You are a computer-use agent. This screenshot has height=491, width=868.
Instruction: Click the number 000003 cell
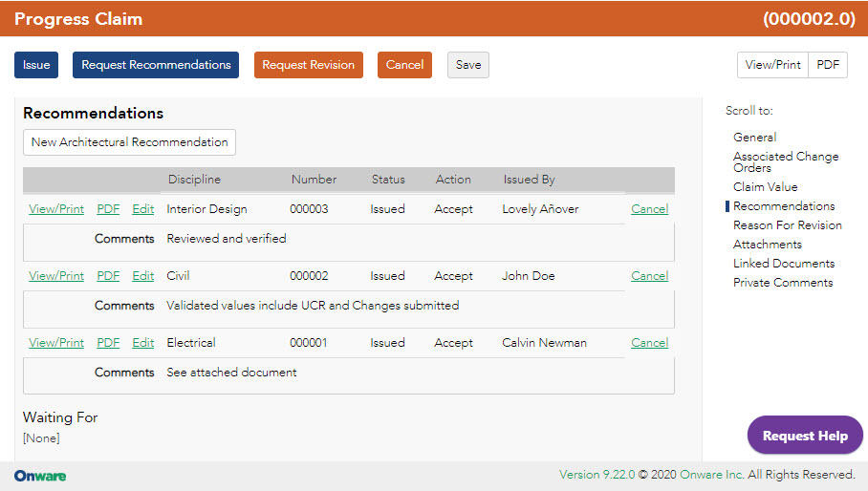point(309,209)
